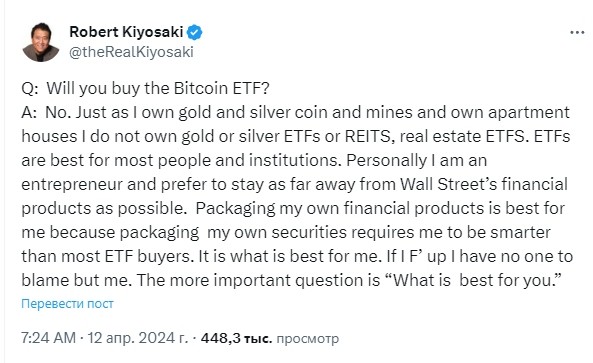Image resolution: width=593 pixels, height=363 pixels.
Task: Click the 7:24 AM timestamp
Action: coord(48,338)
